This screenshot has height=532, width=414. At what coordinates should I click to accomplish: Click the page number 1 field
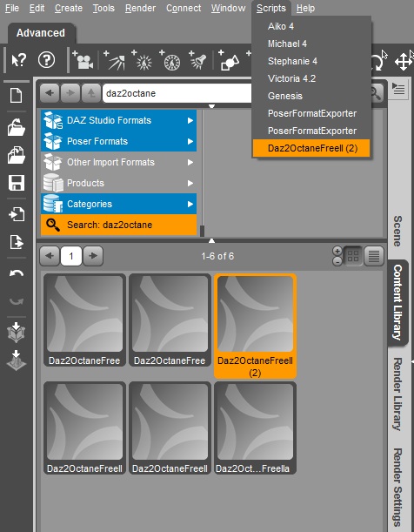pos(71,256)
